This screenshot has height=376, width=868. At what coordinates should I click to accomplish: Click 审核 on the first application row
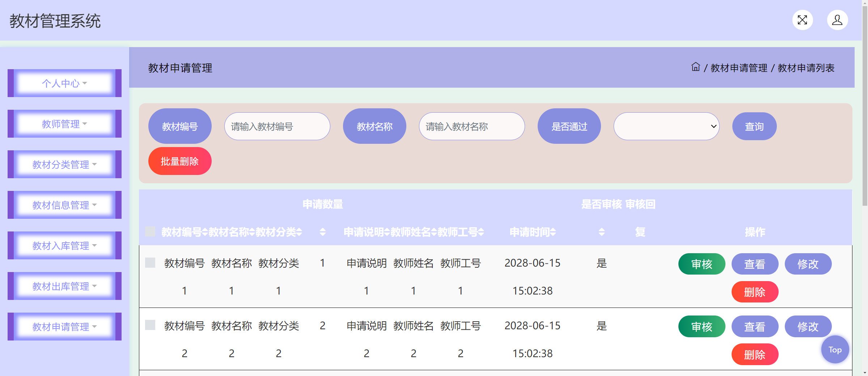(x=701, y=264)
